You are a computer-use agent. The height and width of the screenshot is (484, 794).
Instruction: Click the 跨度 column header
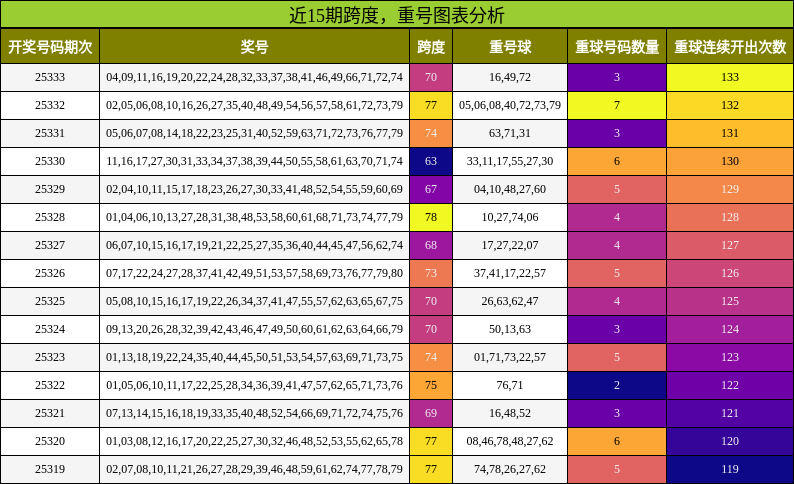[431, 47]
